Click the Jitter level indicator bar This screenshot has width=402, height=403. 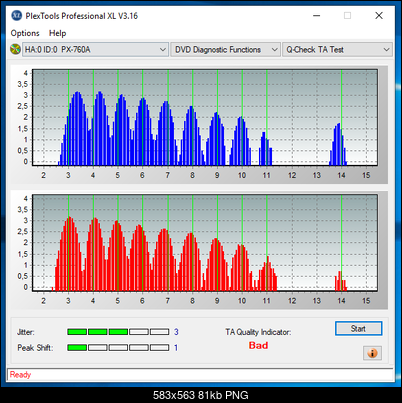[118, 332]
